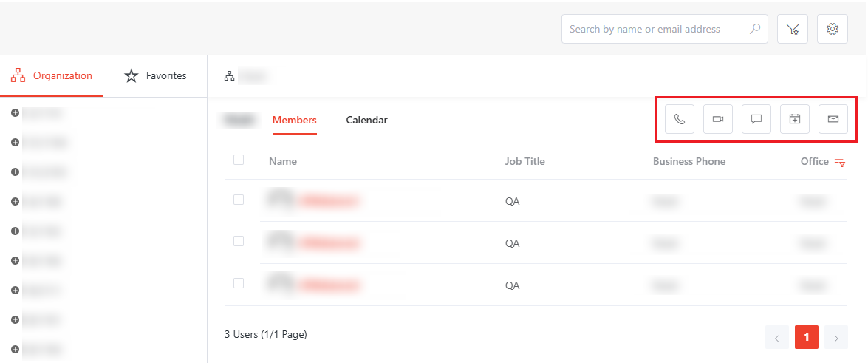Open the gear settings icon
This screenshot has width=868, height=363.
tap(833, 29)
